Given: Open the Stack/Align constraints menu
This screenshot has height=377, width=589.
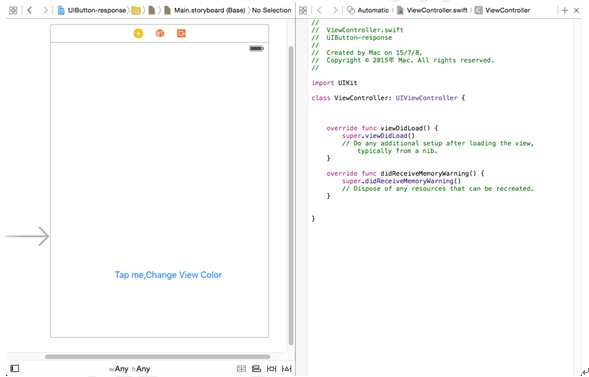Looking at the screenshot, I should click(x=241, y=369).
